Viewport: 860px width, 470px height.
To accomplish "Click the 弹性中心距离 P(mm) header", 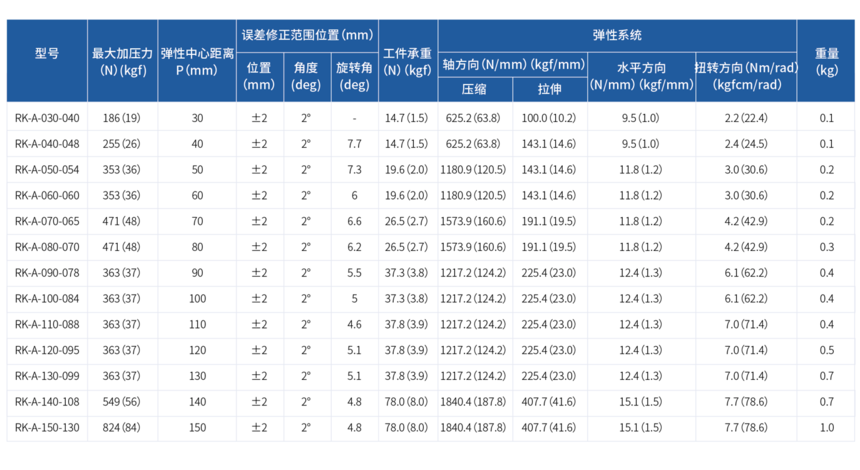I will pos(197,61).
